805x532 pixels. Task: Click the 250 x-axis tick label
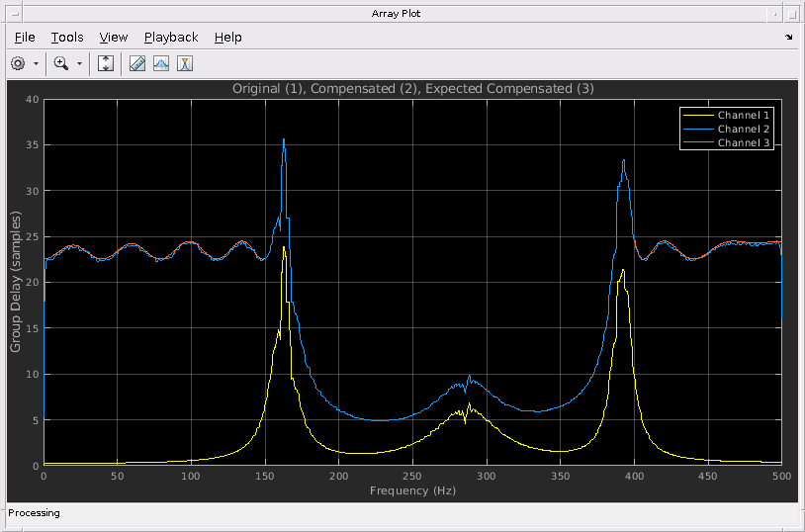pyautogui.click(x=412, y=476)
